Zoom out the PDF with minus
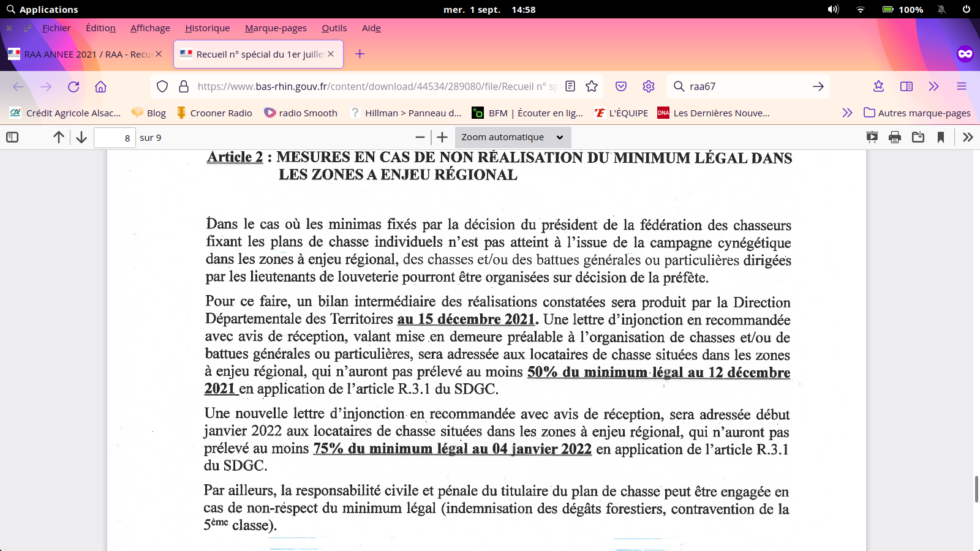 point(420,137)
